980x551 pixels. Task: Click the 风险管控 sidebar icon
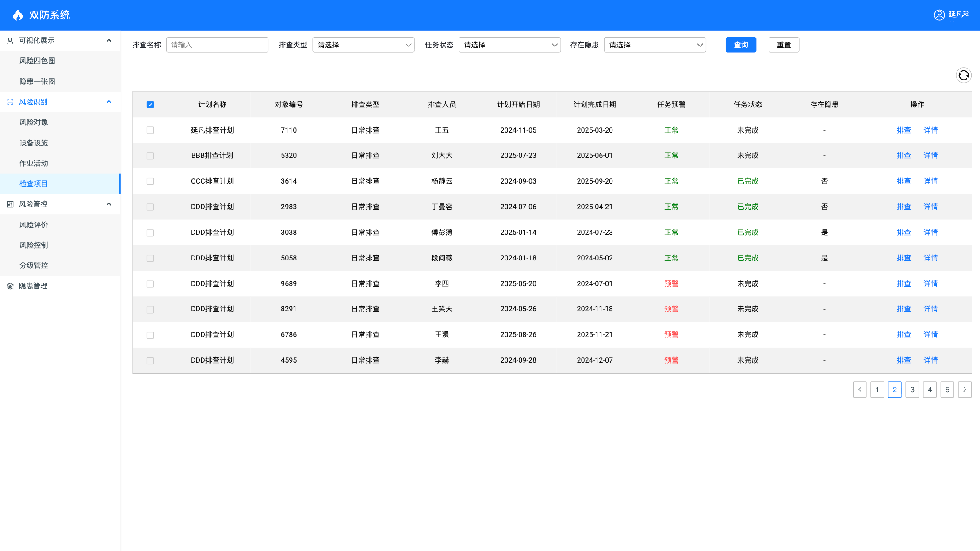tap(10, 204)
